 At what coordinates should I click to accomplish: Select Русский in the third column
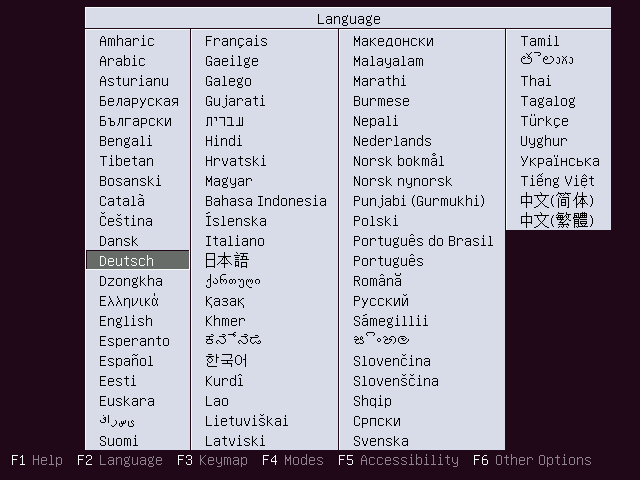pyautogui.click(x=380, y=301)
